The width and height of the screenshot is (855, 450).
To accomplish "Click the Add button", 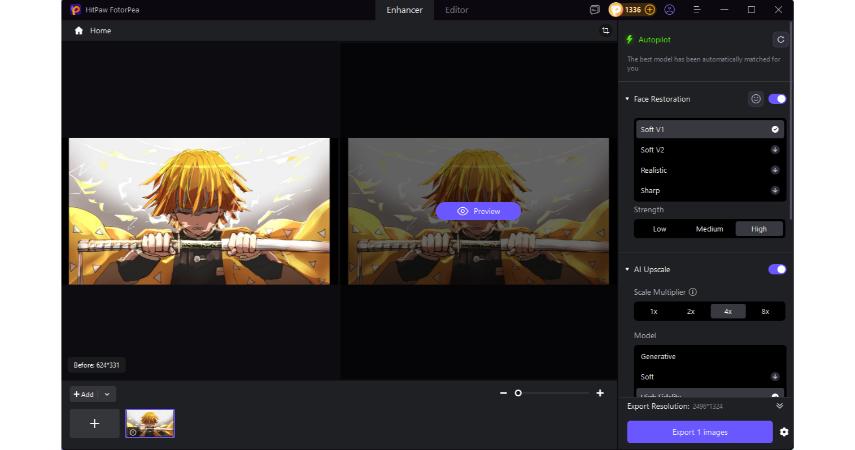I will [83, 394].
